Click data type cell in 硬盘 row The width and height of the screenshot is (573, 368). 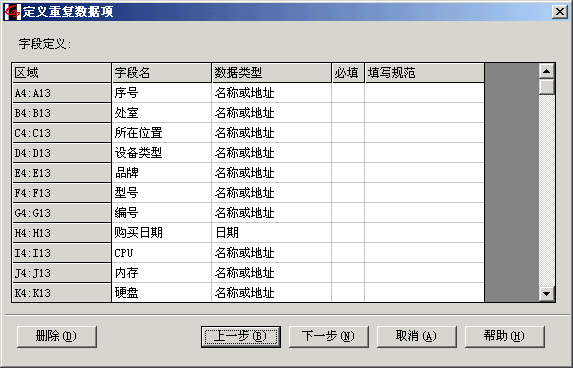click(272, 293)
